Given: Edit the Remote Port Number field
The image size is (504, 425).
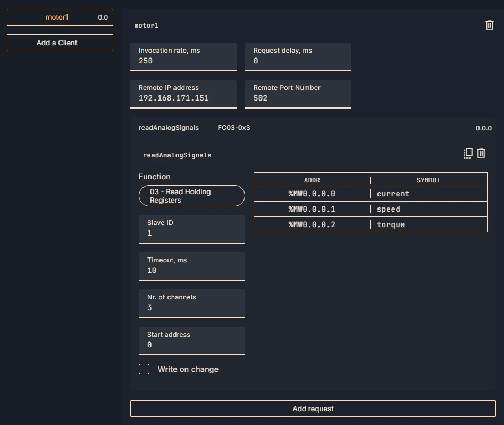Looking at the screenshot, I should tap(298, 94).
